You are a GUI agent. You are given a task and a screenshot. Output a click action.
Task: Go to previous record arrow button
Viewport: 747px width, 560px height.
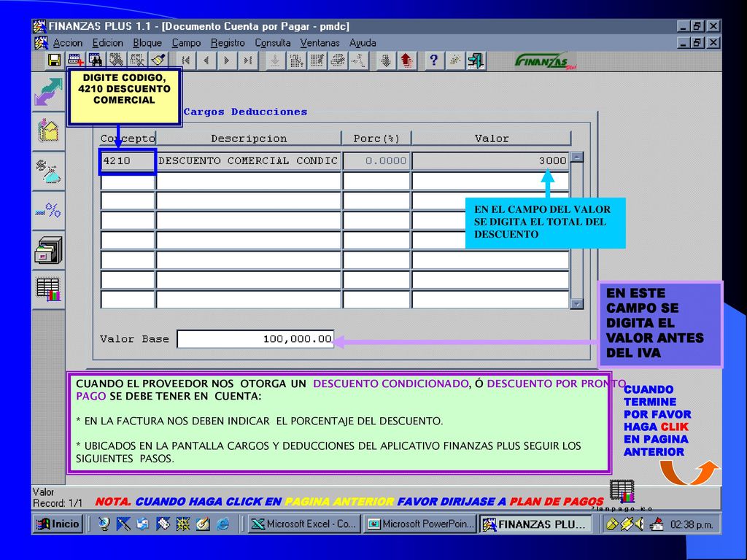pos(206,61)
